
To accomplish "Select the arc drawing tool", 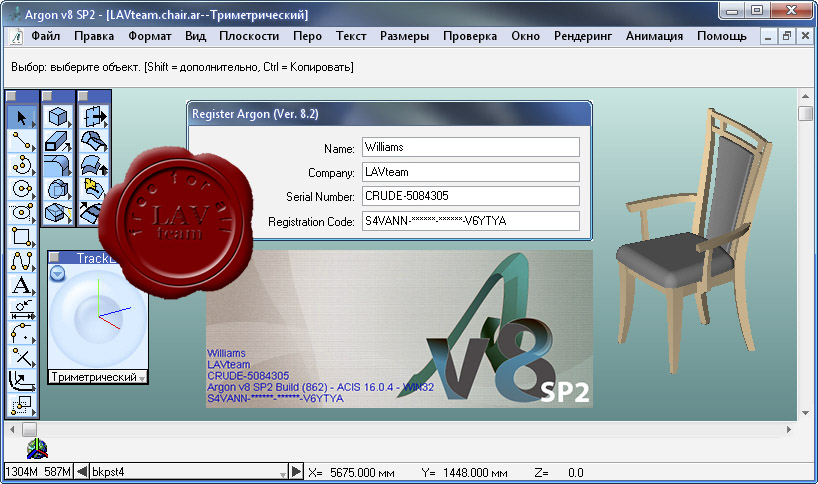I will [x=22, y=165].
